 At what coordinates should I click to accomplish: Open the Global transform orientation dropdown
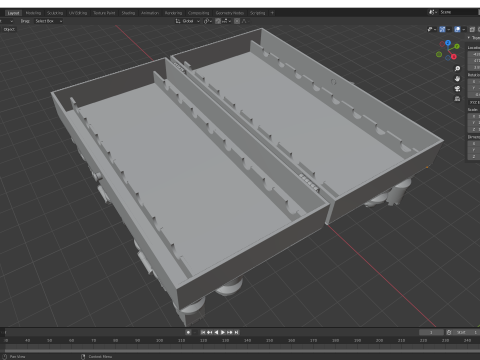pos(188,21)
